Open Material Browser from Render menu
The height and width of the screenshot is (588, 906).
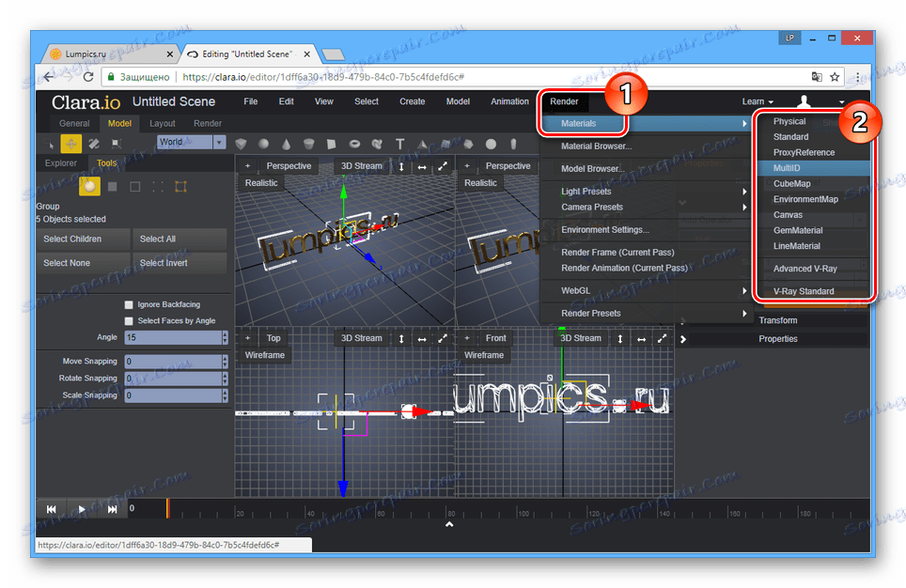tap(596, 147)
